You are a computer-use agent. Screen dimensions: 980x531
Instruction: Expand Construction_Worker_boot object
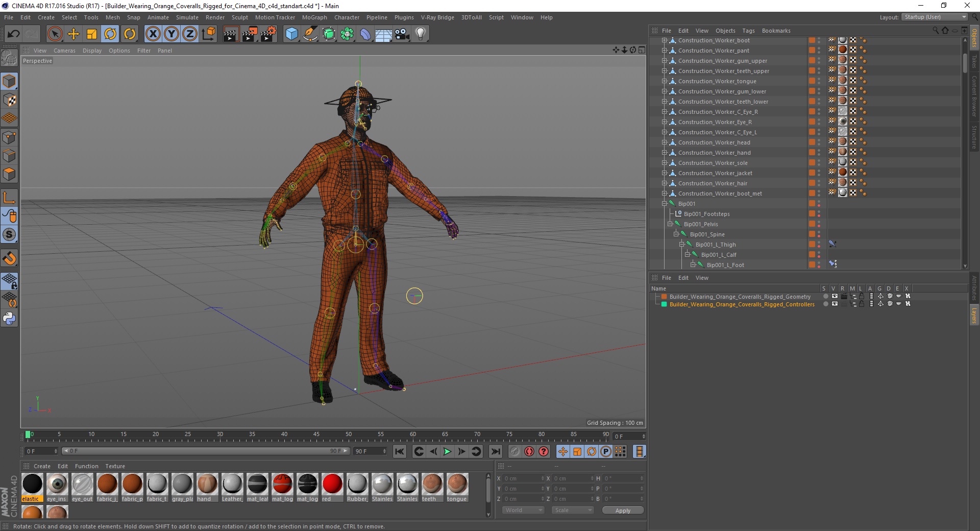click(x=665, y=40)
